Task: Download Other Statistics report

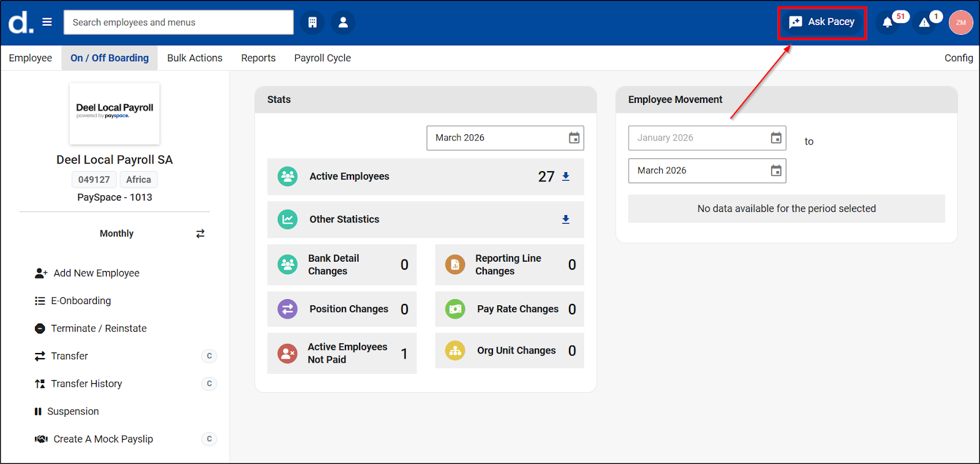Action: (x=566, y=219)
